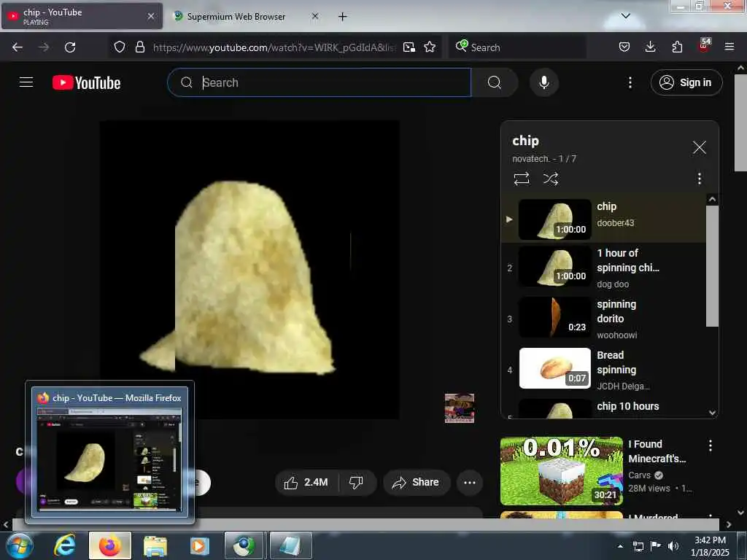747x560 pixels.
Task: Open Windows Explorer folder on taskbar
Action: 155,545
